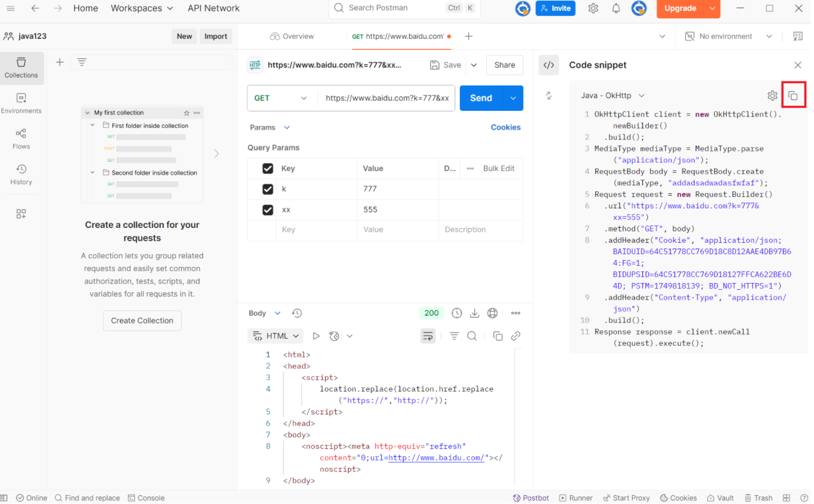This screenshot has height=504, width=814.
Task: Go to Home
Action: [86, 8]
